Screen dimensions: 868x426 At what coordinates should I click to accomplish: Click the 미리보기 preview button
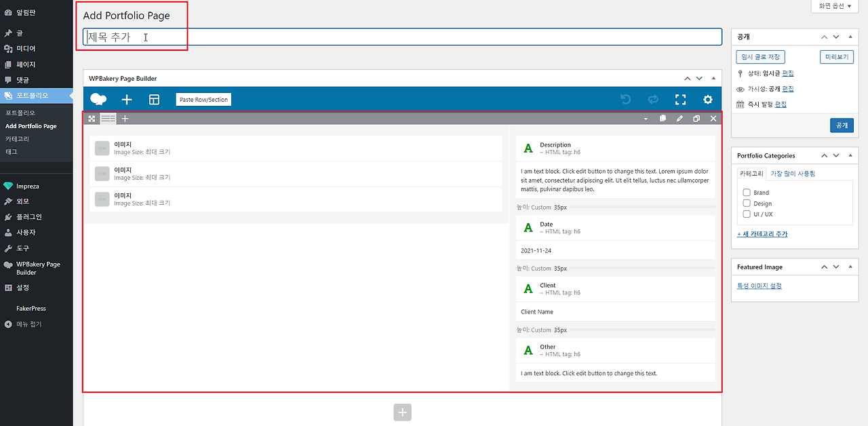tap(837, 57)
